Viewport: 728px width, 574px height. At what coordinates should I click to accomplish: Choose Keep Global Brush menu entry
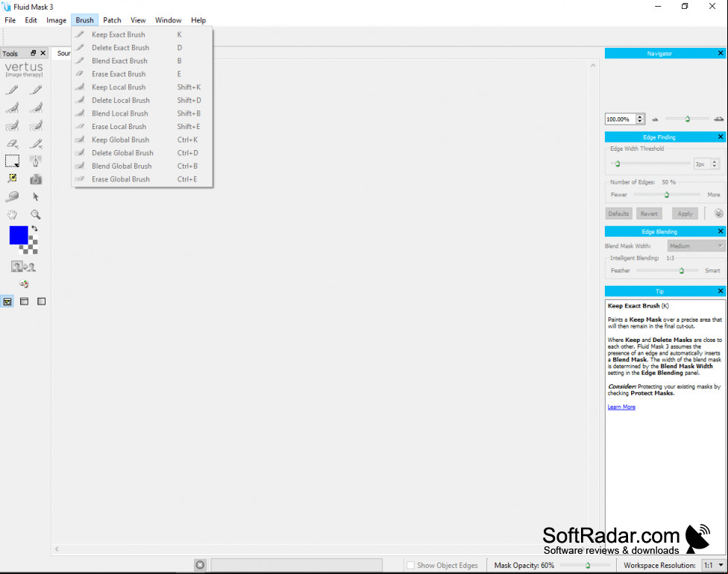[142, 140]
